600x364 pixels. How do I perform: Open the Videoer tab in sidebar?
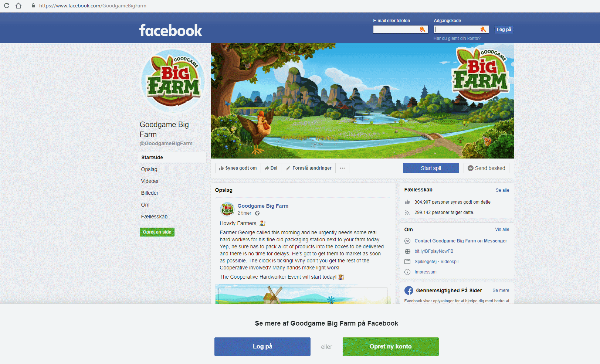150,181
